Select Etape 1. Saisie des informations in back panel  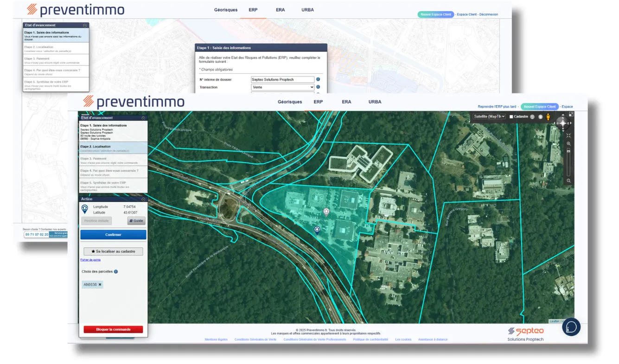pyautogui.click(x=56, y=36)
